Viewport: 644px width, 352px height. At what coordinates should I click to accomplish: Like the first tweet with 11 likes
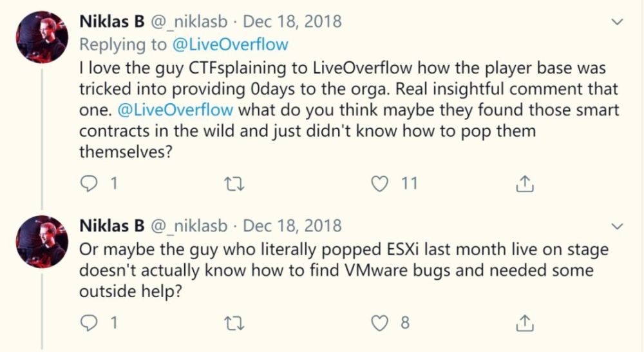382,184
